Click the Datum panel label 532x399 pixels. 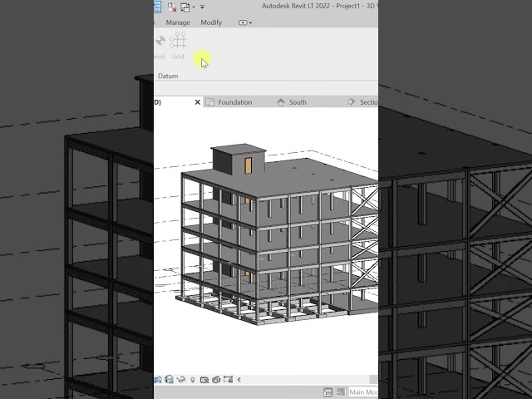[x=168, y=76]
